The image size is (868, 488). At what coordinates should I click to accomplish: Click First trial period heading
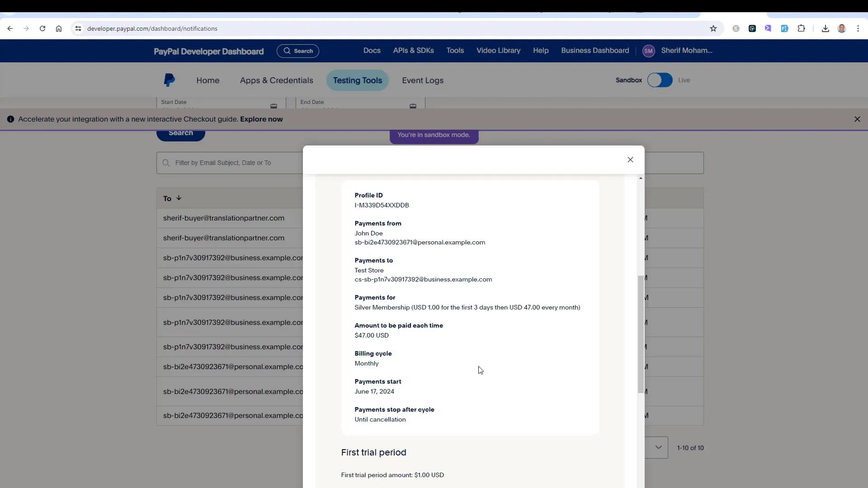(x=373, y=452)
